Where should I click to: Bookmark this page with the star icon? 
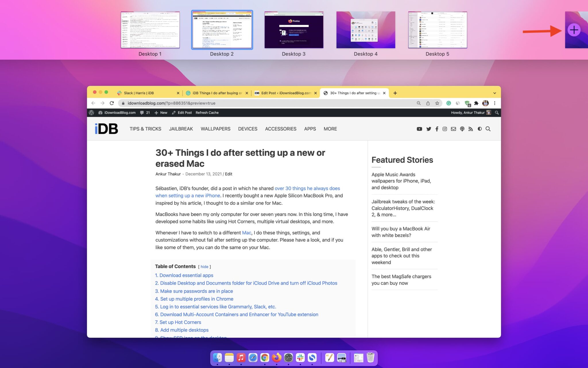437,103
